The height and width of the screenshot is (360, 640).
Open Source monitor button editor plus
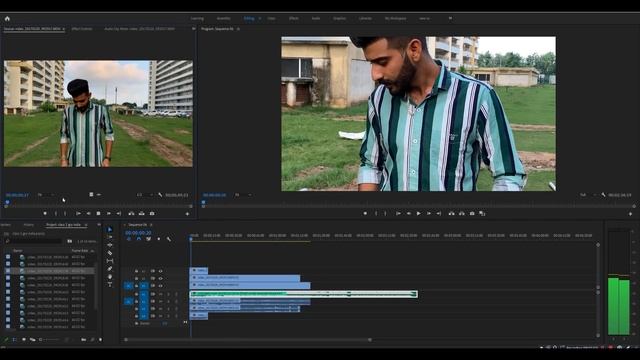(187, 213)
